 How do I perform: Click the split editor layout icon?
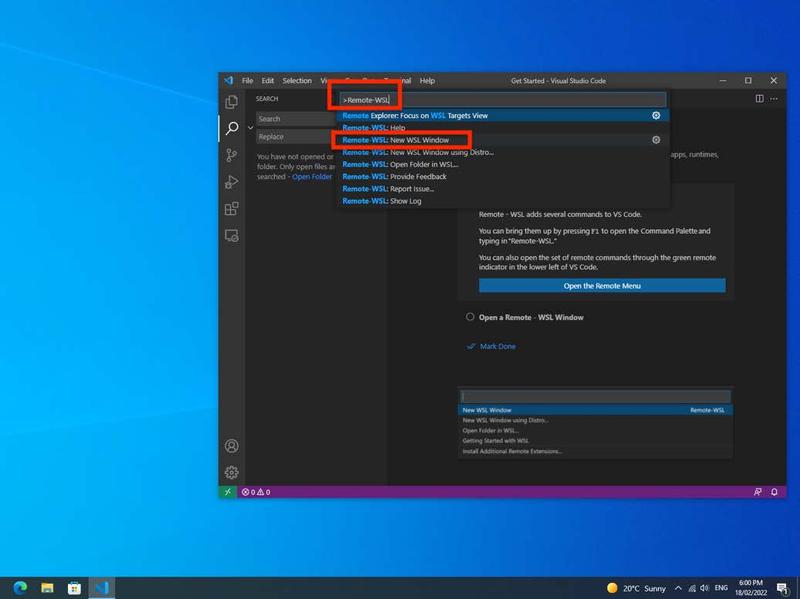pos(759,98)
